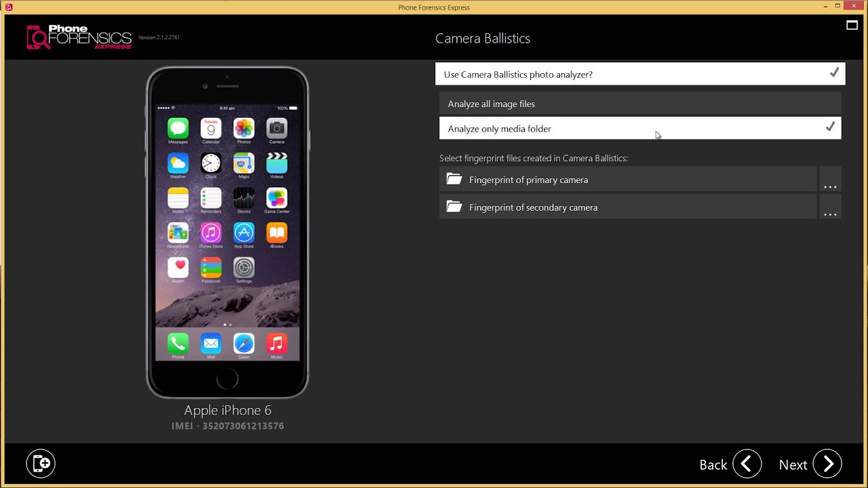Toggle Use Camera Ballistics photo analyzer option
868x488 pixels.
(x=640, y=74)
